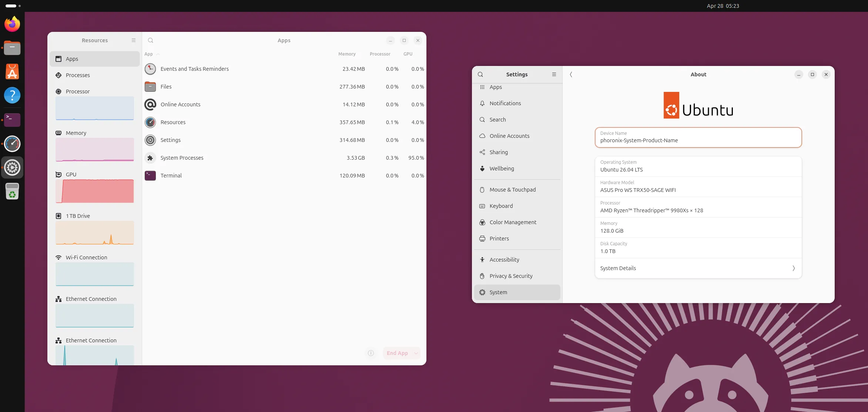Open the End App dropdown arrow

415,353
